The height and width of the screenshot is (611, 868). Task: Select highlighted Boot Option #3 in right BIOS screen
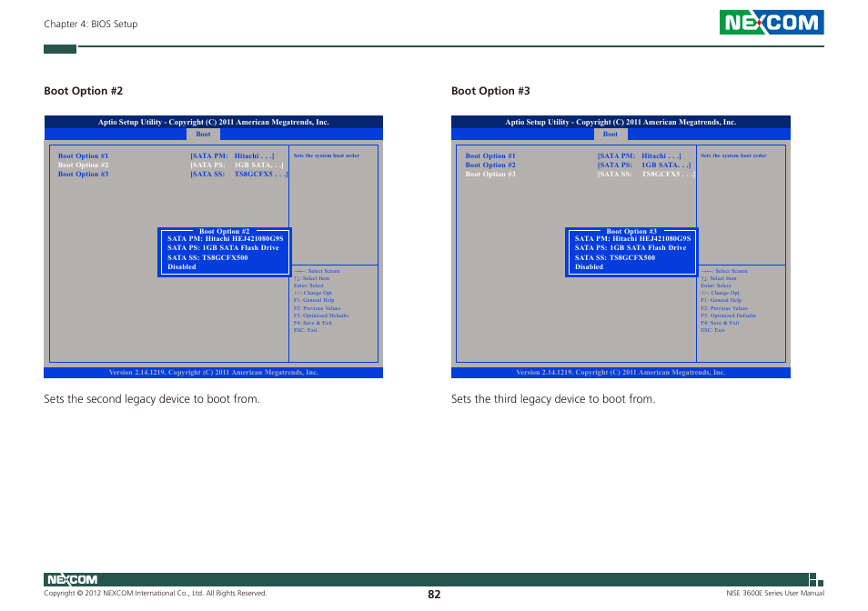click(x=490, y=175)
